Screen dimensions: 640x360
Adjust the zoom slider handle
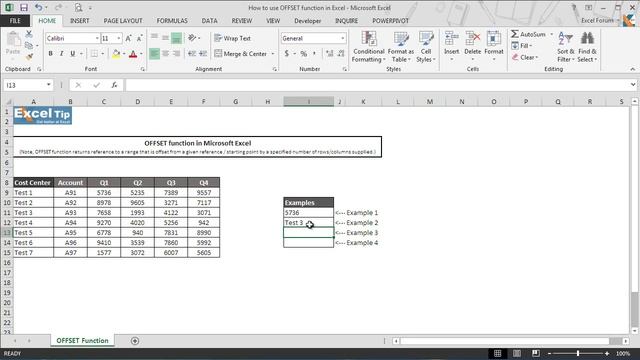click(578, 353)
